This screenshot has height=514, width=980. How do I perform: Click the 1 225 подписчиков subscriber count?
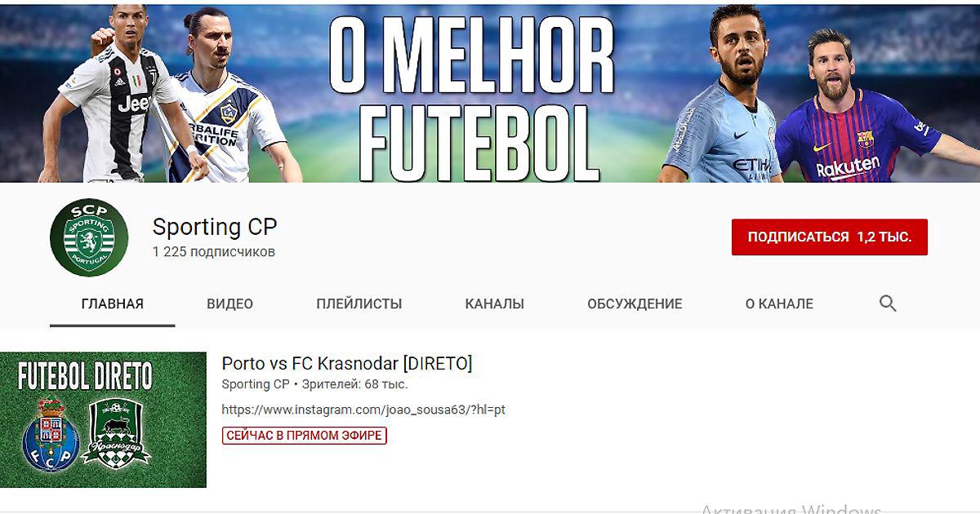pyautogui.click(x=214, y=251)
